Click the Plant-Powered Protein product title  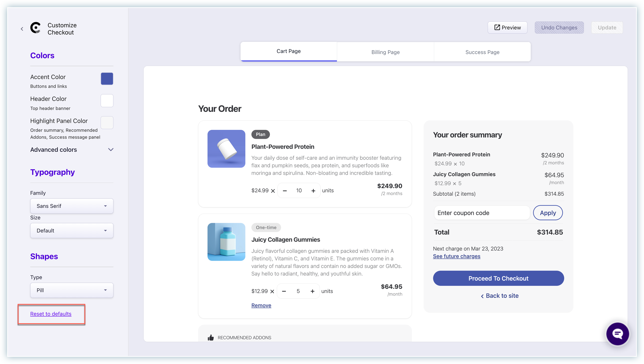click(283, 147)
